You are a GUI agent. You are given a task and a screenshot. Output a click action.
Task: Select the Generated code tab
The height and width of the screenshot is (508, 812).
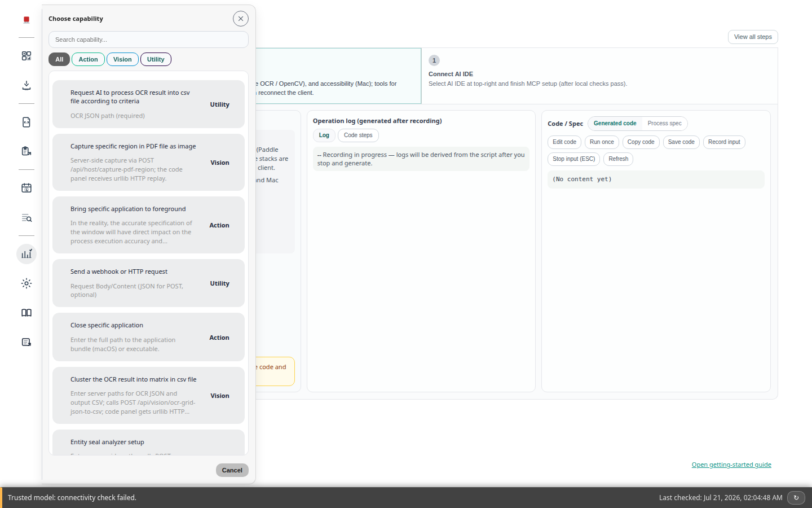coord(615,124)
